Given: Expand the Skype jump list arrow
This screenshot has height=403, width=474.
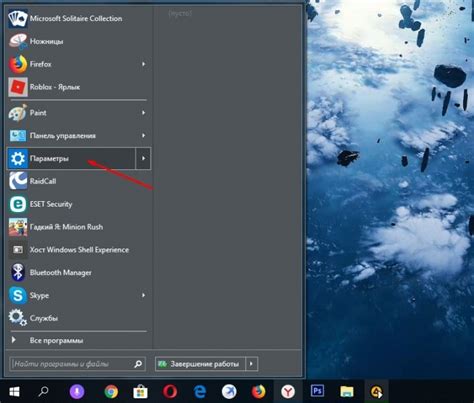Looking at the screenshot, I should [143, 295].
